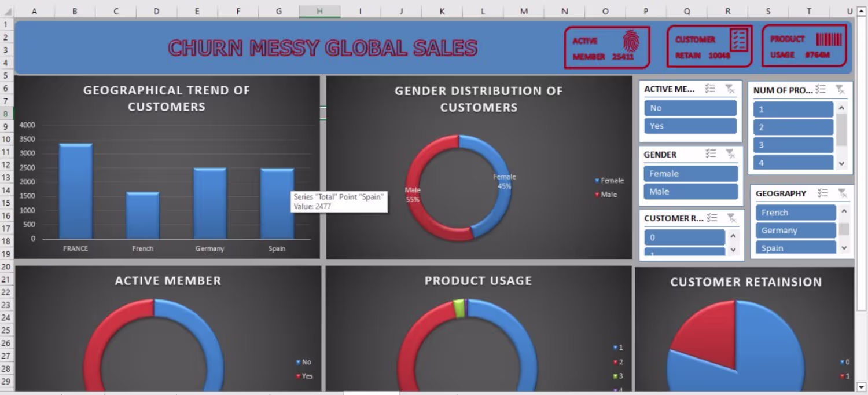The width and height of the screenshot is (868, 395).
Task: Click the Yes legend entry in Active Member chart
Action: click(304, 376)
